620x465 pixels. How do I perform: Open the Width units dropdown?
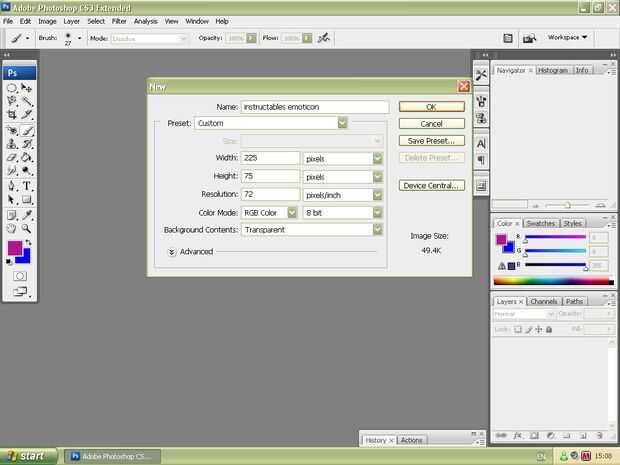343,159
